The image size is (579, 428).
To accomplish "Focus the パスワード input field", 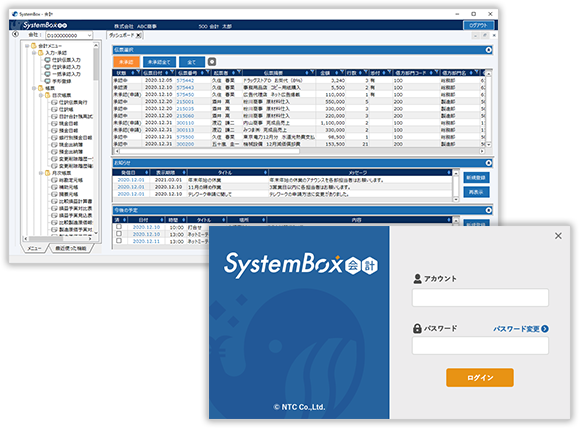I will [480, 346].
